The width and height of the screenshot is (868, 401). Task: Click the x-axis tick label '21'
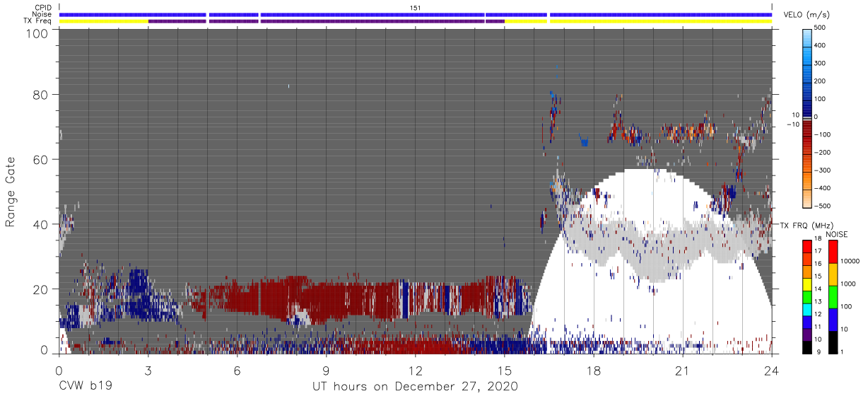pos(682,371)
